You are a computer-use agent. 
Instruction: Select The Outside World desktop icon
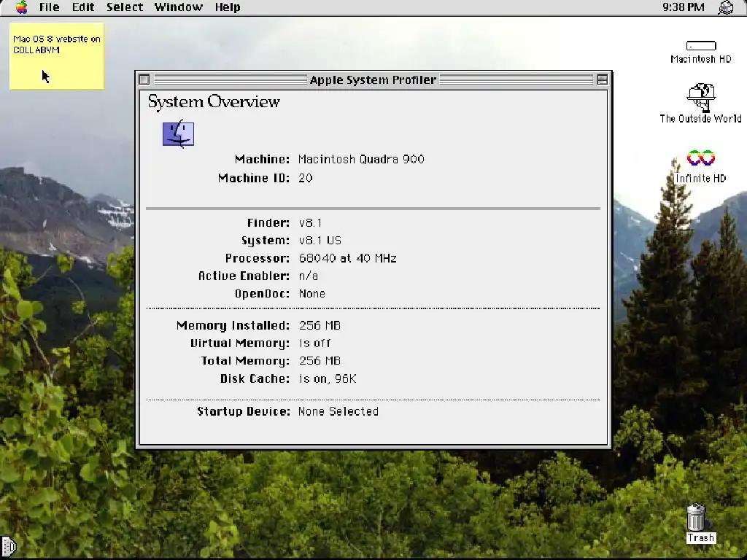tap(701, 104)
